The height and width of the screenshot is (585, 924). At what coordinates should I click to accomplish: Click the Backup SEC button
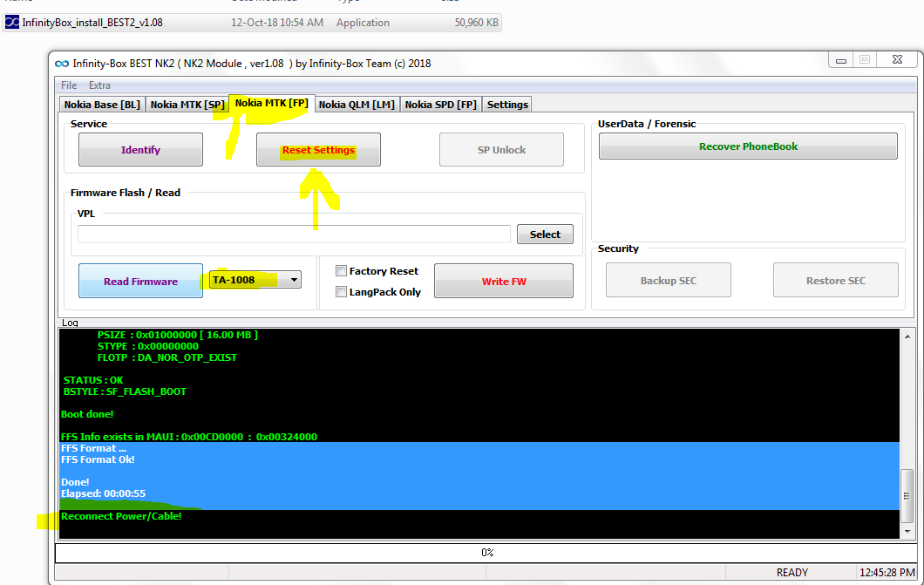[669, 281]
